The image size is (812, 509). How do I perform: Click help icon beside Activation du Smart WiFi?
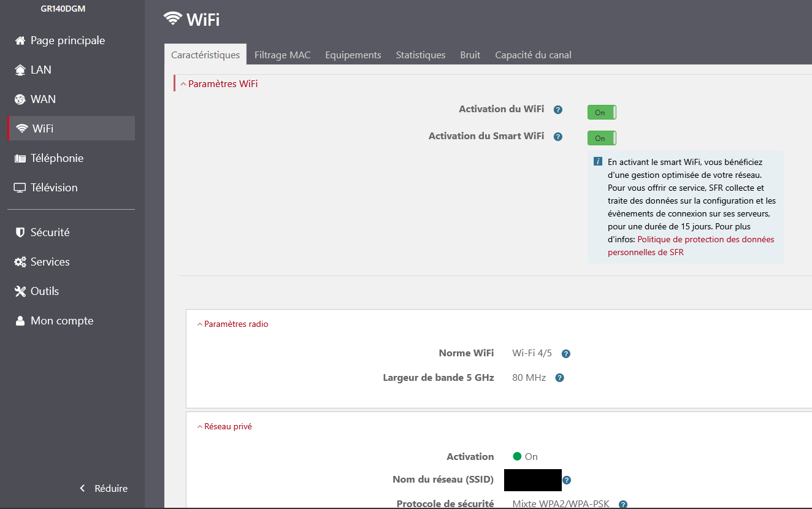(x=557, y=137)
